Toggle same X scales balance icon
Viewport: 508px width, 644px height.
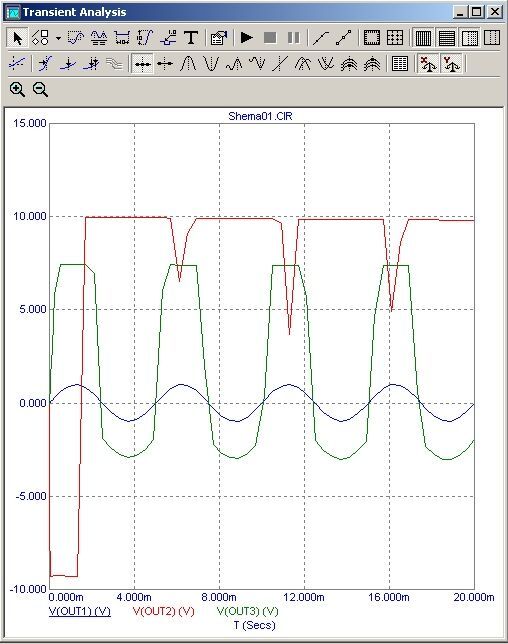[428, 64]
